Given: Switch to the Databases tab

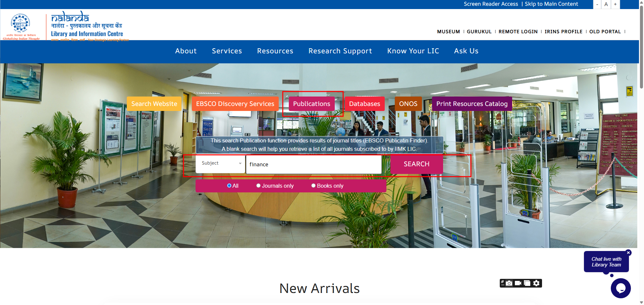Looking at the screenshot, I should point(365,104).
